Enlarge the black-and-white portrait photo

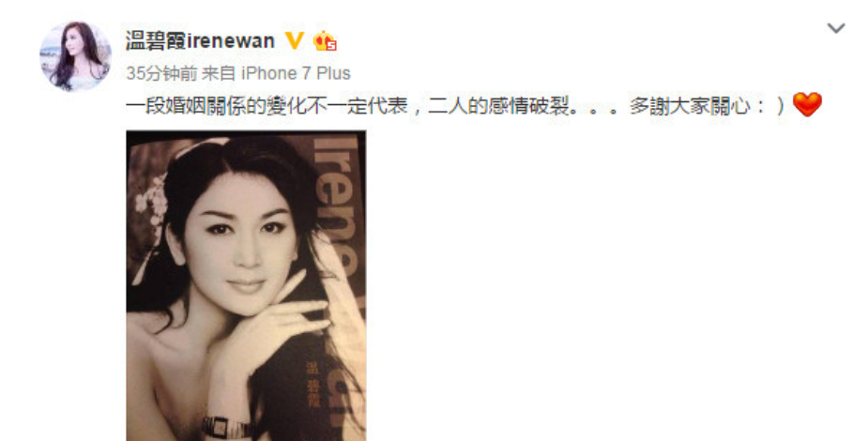(x=246, y=285)
